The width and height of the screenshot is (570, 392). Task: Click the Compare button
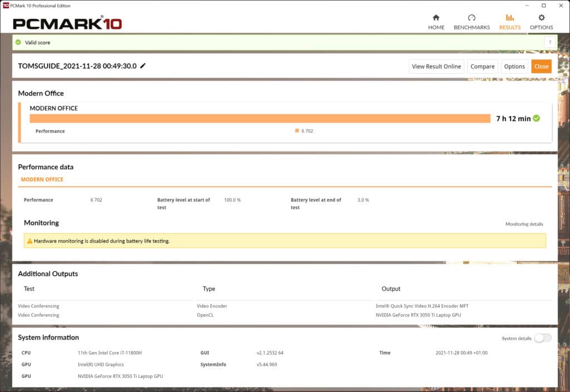(x=482, y=66)
